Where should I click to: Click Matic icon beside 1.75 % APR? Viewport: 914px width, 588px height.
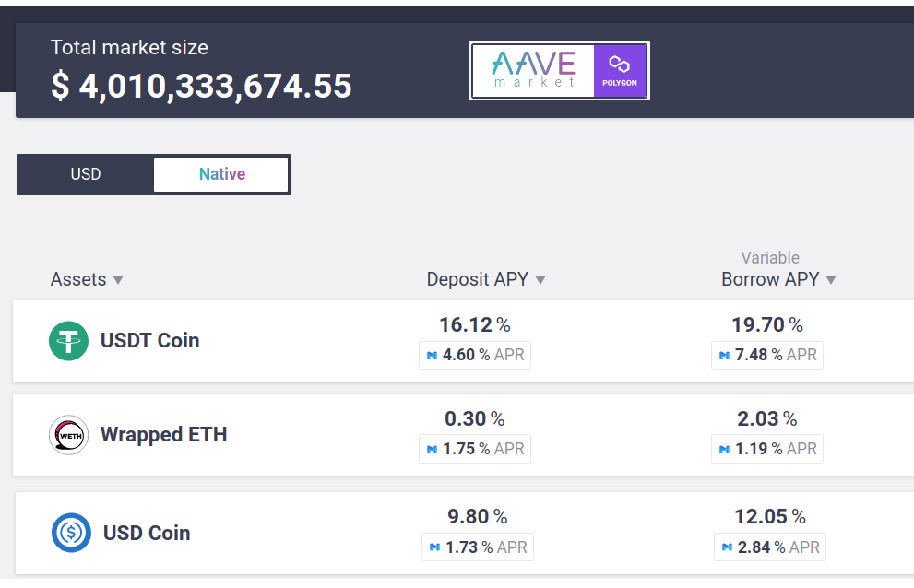click(x=432, y=449)
